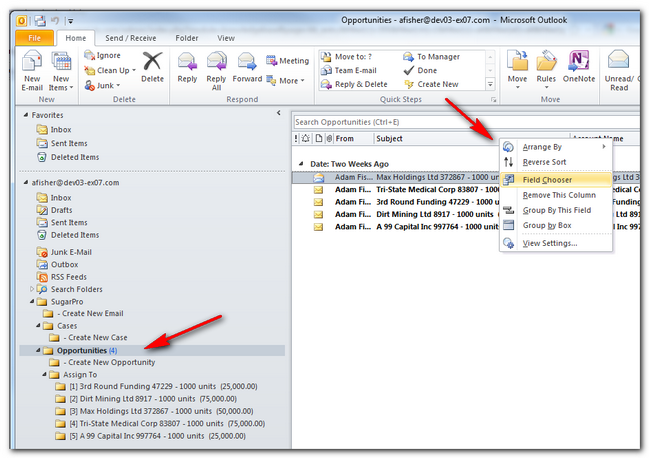649x458 pixels.
Task: Click the Forward icon
Action: point(247,62)
